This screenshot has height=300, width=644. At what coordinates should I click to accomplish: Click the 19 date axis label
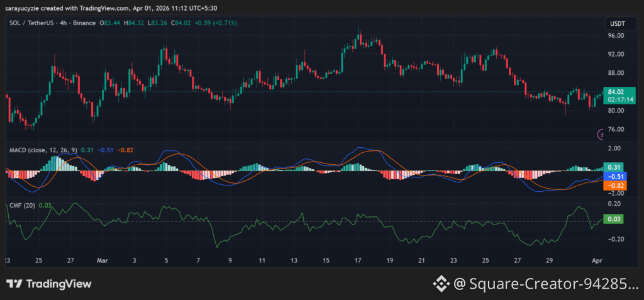[390, 260]
